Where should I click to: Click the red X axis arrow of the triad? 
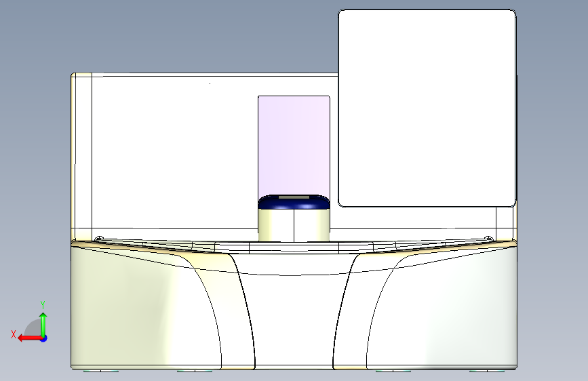[x=29, y=338]
